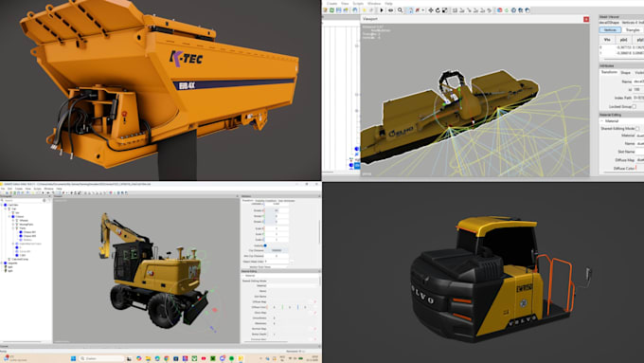Screen dimensions: 644x363
Task: Collapse Material section in top-right Material Editing
Action: [602, 121]
